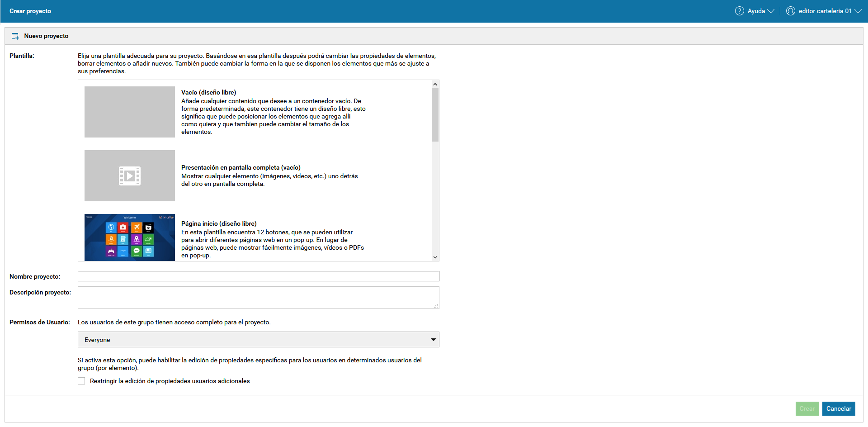Click the template list scrollbar thumb

(435, 114)
